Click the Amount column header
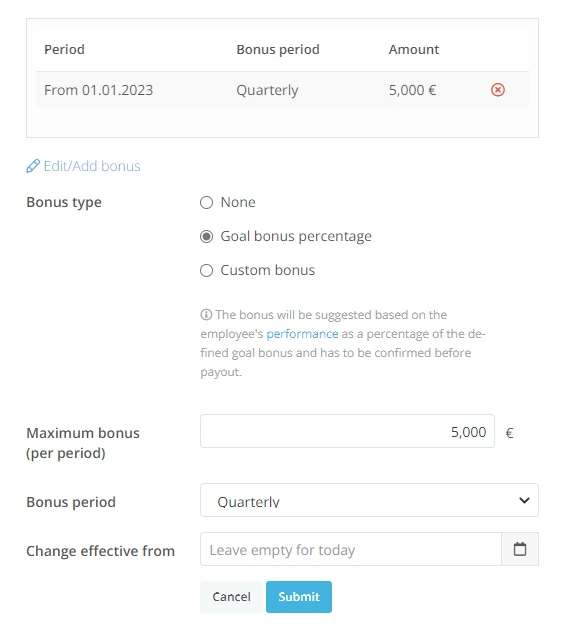This screenshot has height=636, width=568. pyautogui.click(x=414, y=49)
